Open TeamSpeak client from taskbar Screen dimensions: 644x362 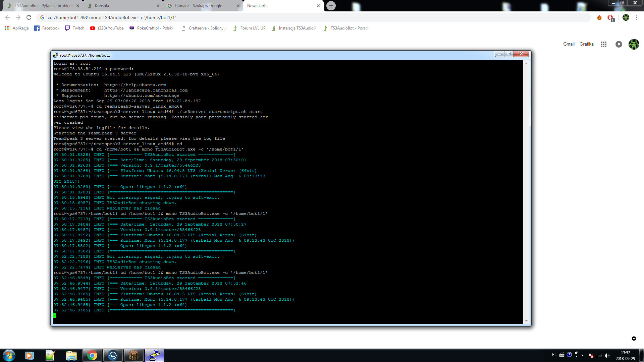click(113, 355)
